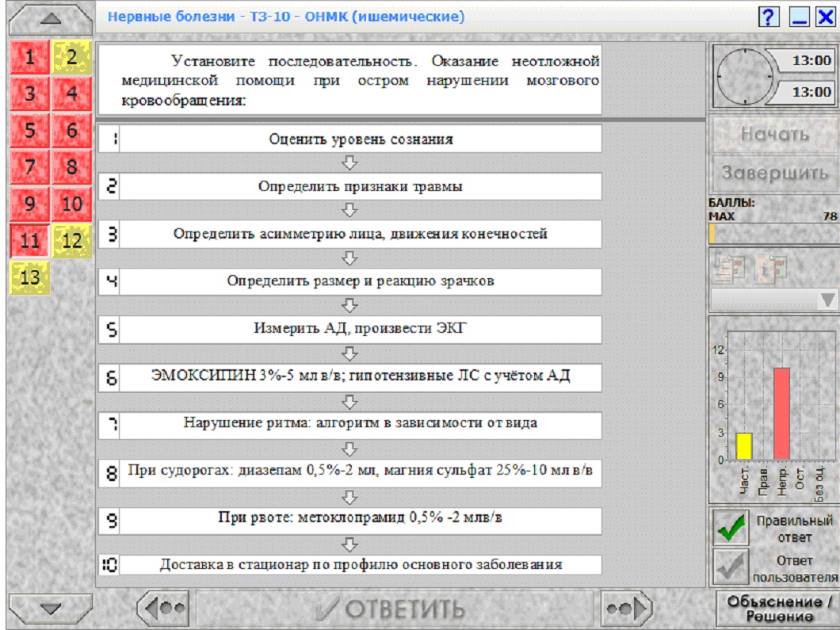Click the analog clock timer graphic
840x630 pixels.
click(746, 77)
